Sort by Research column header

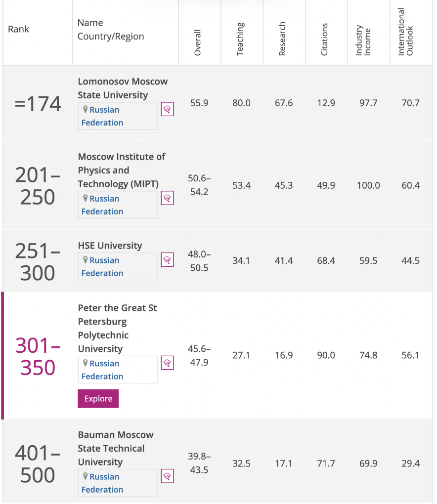pyautogui.click(x=282, y=39)
